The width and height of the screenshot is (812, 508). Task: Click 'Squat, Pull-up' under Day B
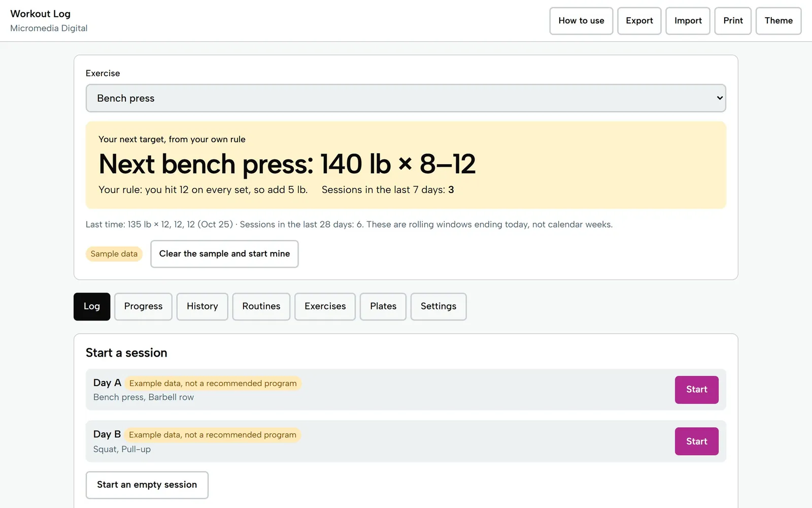[122, 449]
